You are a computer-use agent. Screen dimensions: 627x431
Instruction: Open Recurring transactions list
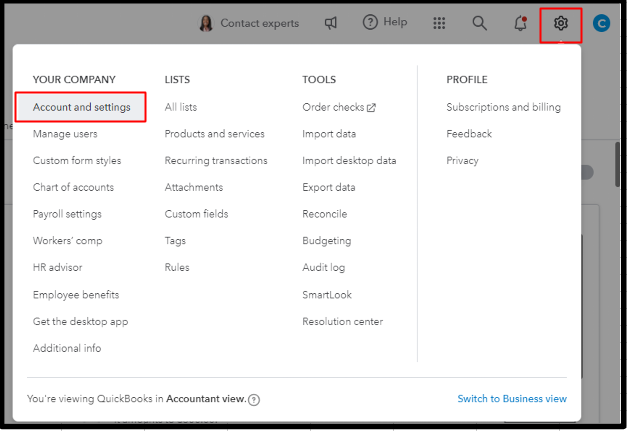pyautogui.click(x=216, y=160)
